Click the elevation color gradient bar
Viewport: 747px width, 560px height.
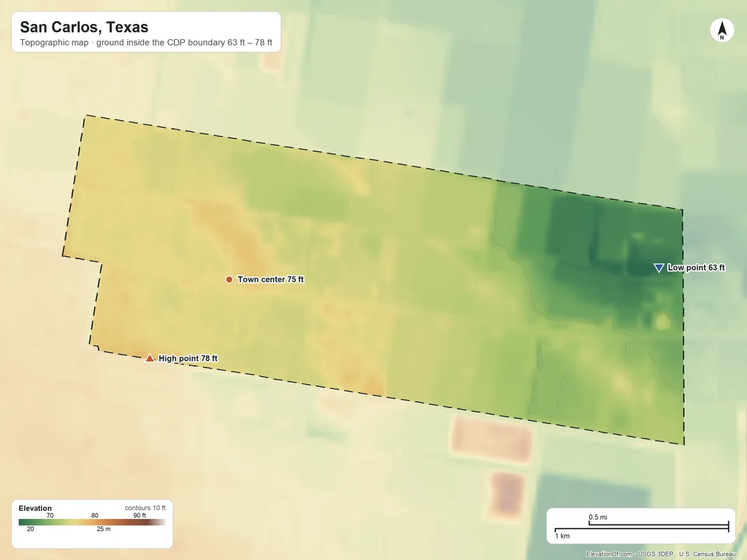(x=92, y=522)
